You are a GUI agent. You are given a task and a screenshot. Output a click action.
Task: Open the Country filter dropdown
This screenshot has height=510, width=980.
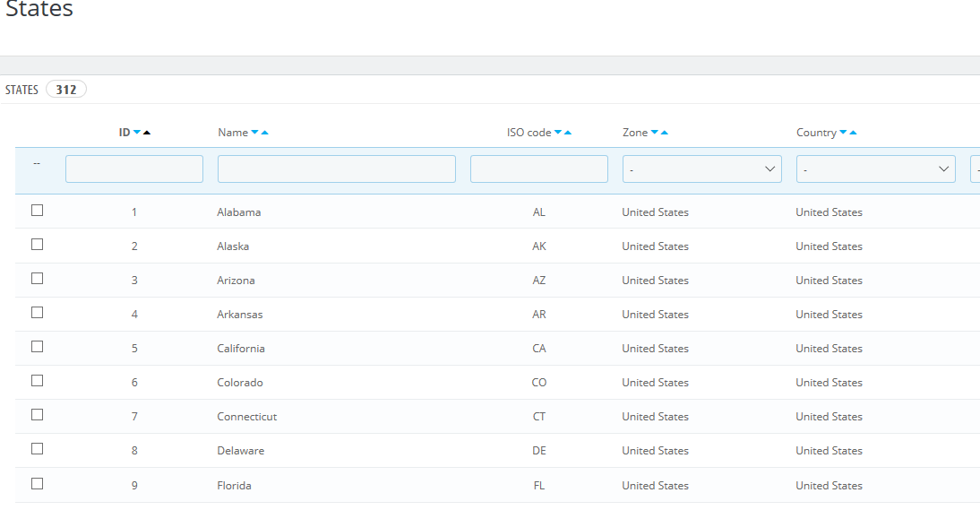(875, 169)
